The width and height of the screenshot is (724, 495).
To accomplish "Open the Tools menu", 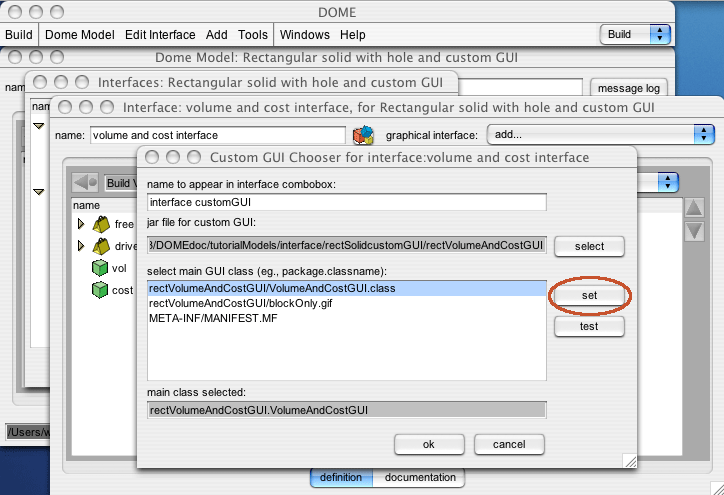I will coord(253,35).
